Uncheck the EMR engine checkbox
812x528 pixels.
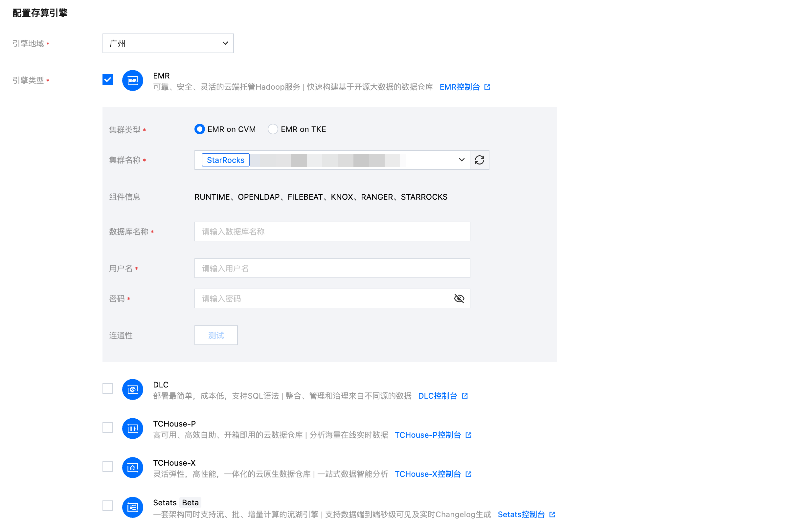108,80
